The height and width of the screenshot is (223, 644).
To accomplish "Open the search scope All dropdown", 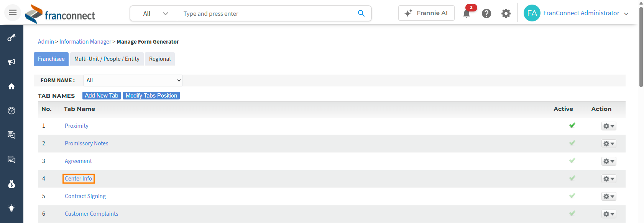I will click(154, 13).
